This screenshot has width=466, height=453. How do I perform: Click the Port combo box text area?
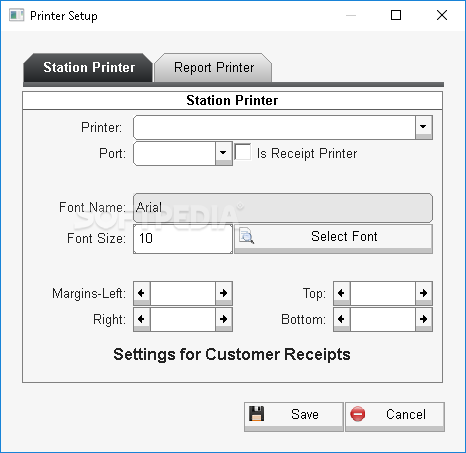pyautogui.click(x=174, y=153)
